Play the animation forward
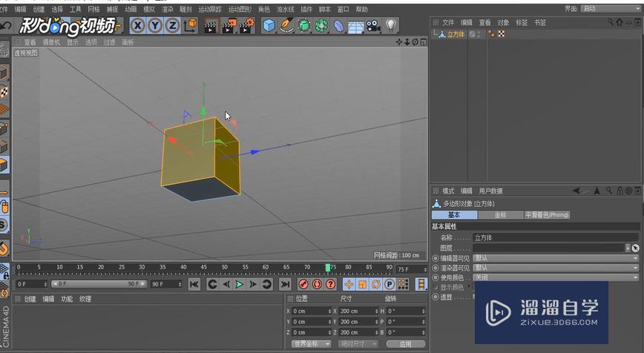The height and width of the screenshot is (353, 644). (240, 284)
